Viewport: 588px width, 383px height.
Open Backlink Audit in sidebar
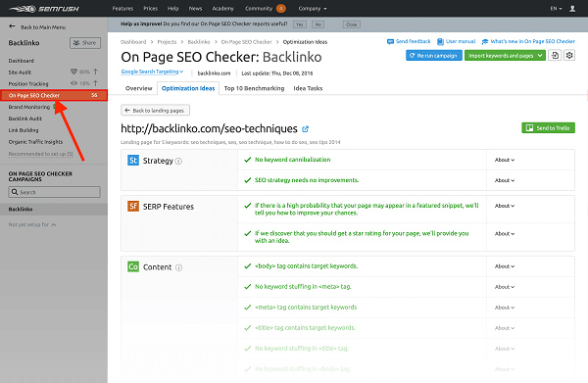tap(25, 119)
